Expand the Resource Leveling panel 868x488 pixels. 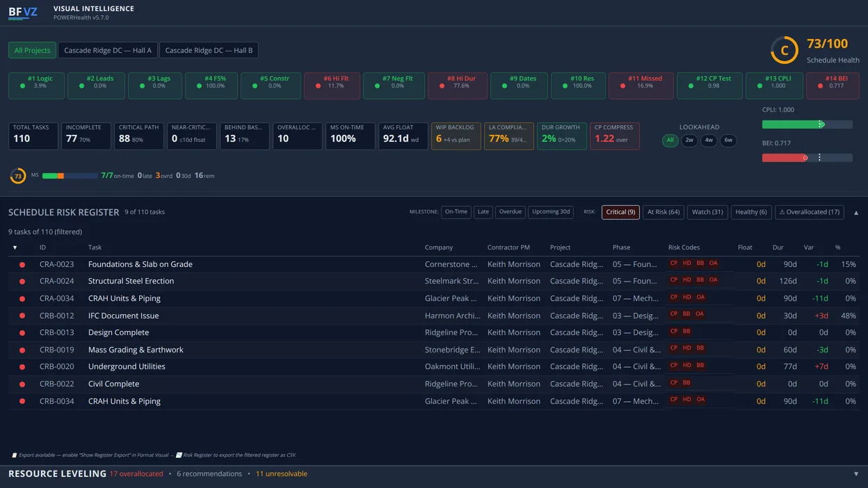pos(856,474)
